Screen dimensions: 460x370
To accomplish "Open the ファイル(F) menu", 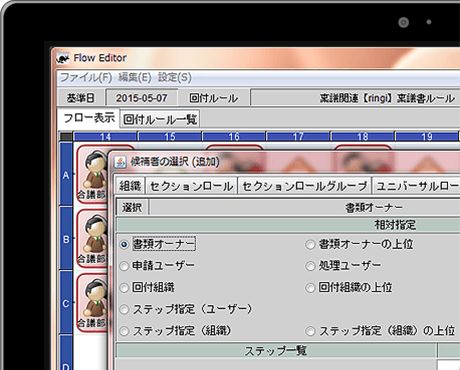I will pos(86,77).
